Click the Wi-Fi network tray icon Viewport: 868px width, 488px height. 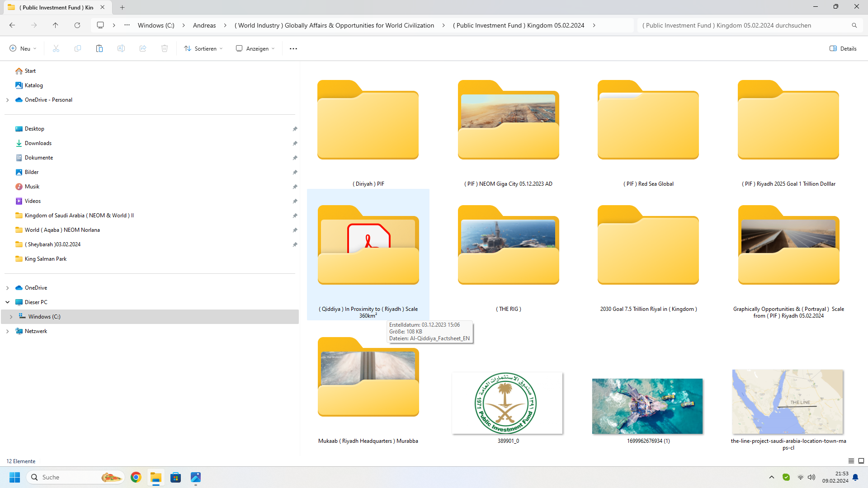(x=801, y=477)
